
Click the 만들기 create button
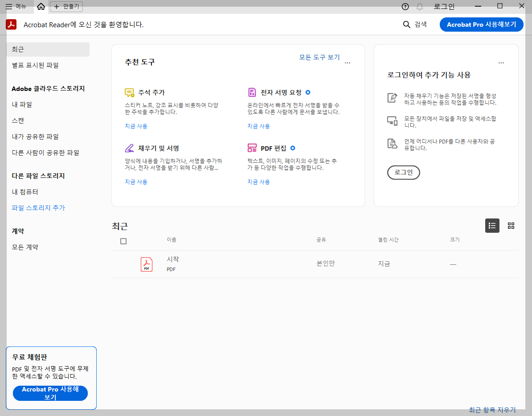(x=66, y=6)
